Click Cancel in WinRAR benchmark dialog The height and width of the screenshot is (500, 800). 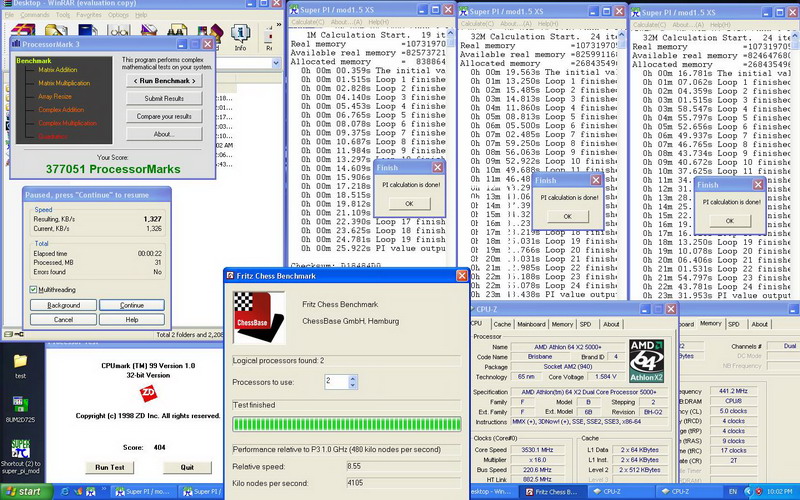[63, 319]
